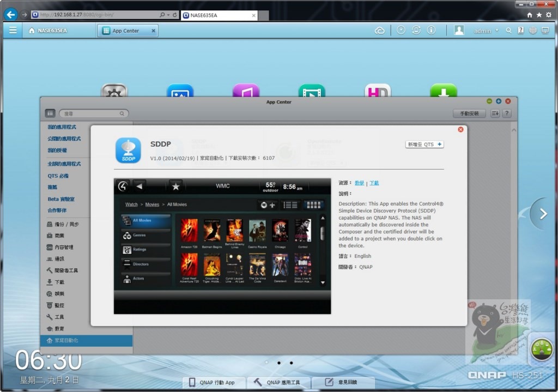This screenshot has height=392, width=558.
Task: Open event notifications info icon
Action: (x=431, y=31)
